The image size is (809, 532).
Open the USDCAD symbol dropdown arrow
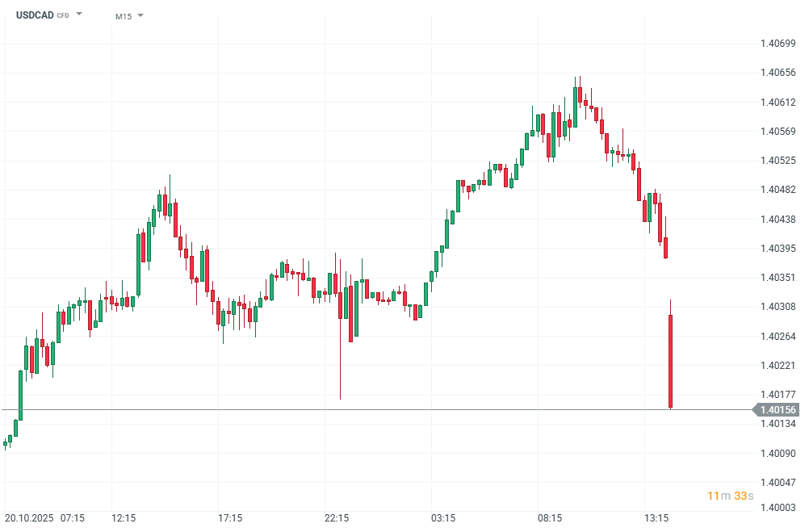[x=79, y=15]
